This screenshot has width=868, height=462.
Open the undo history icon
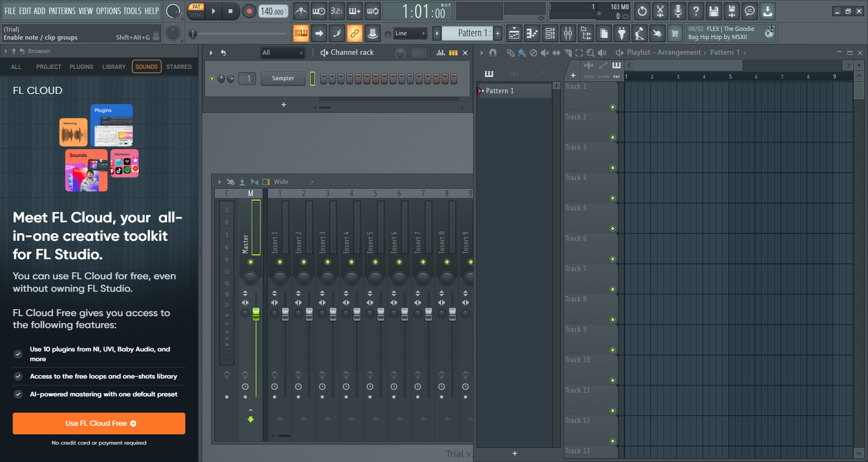coord(642,11)
